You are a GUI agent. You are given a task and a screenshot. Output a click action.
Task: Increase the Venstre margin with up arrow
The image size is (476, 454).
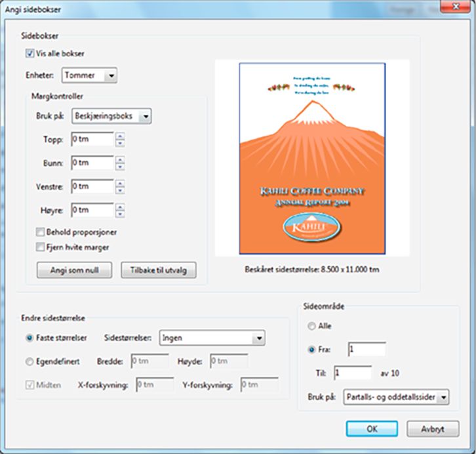(120, 183)
